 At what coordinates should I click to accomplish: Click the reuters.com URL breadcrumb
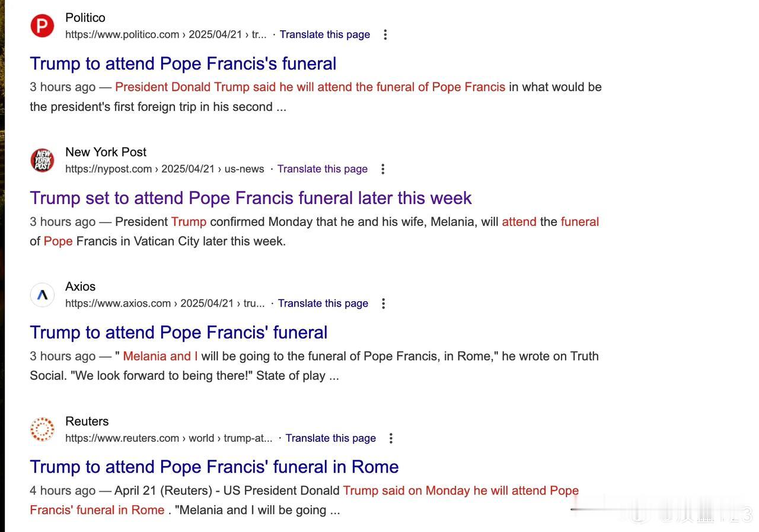click(x=169, y=438)
